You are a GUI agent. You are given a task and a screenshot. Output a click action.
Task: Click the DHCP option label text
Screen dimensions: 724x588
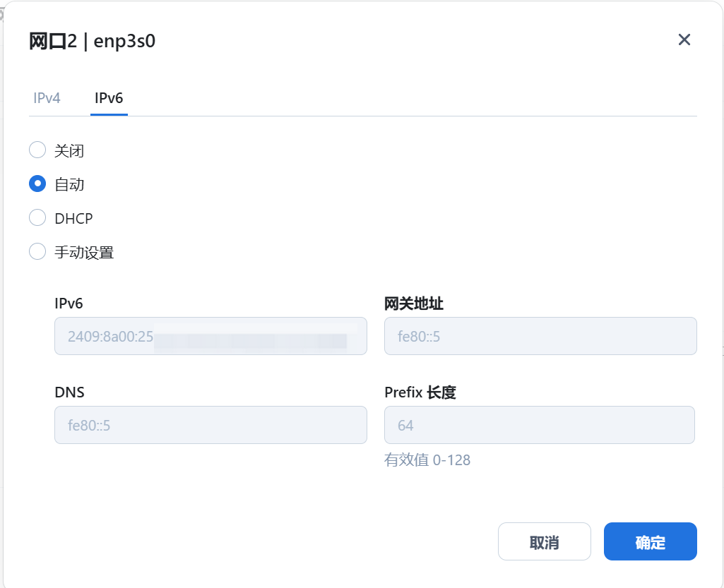tap(73, 218)
